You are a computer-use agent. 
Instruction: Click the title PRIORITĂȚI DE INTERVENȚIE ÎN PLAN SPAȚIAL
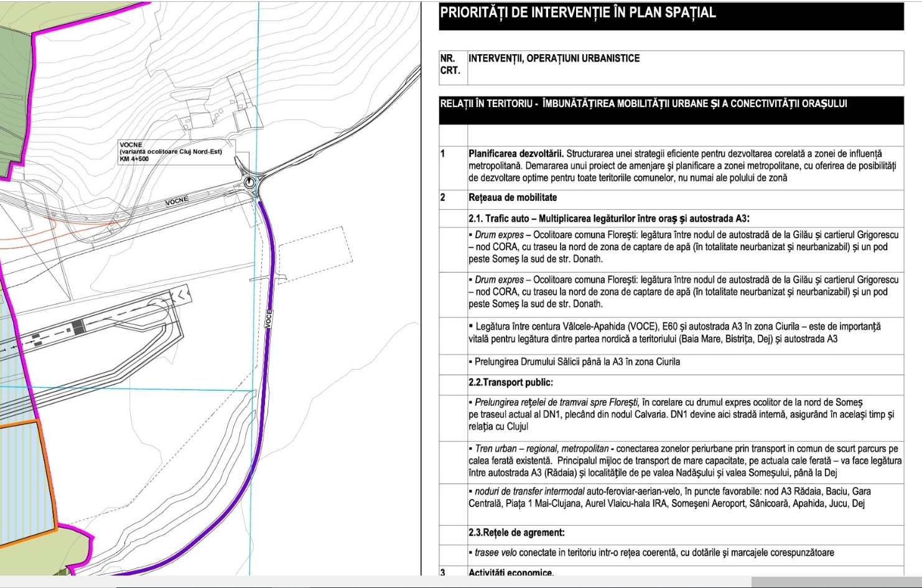[578, 12]
